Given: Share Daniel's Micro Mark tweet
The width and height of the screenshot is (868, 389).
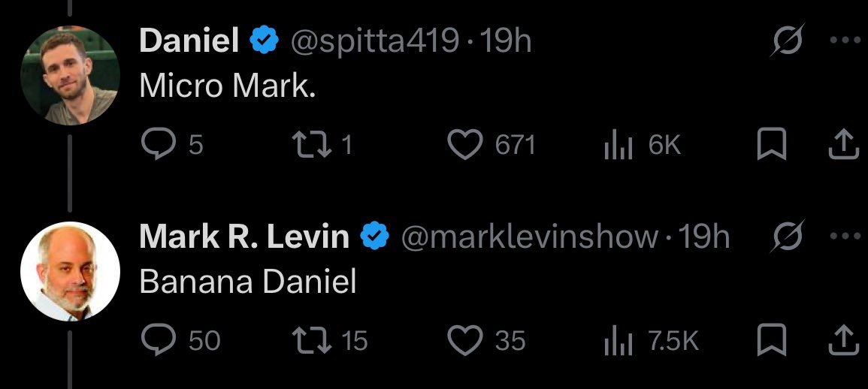Looking at the screenshot, I should coord(842,145).
